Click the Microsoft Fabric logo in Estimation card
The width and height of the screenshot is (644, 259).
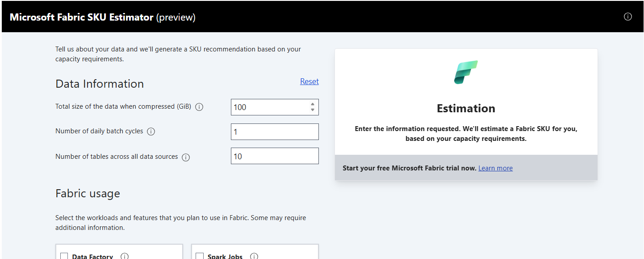point(466,72)
